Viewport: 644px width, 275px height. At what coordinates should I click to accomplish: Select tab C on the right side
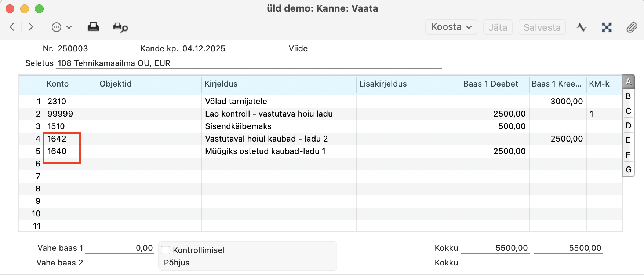628,111
